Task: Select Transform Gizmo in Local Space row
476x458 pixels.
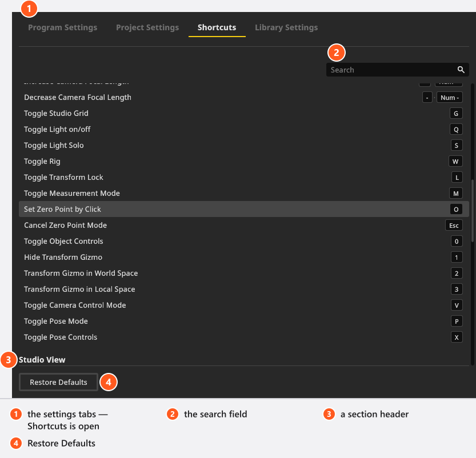Action: pyautogui.click(x=244, y=290)
